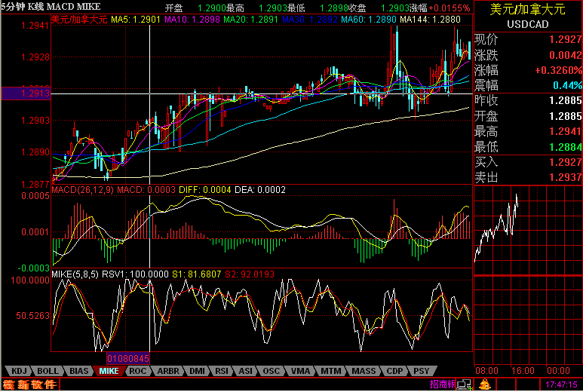The width and height of the screenshot is (583, 392).
Task: Click the 昨收 1.2885 quote row
Action: (528, 100)
